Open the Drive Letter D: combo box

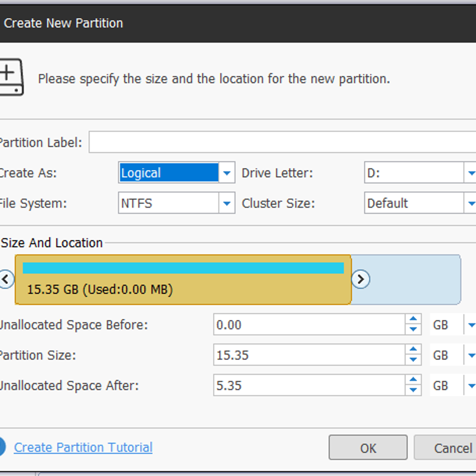click(420, 173)
